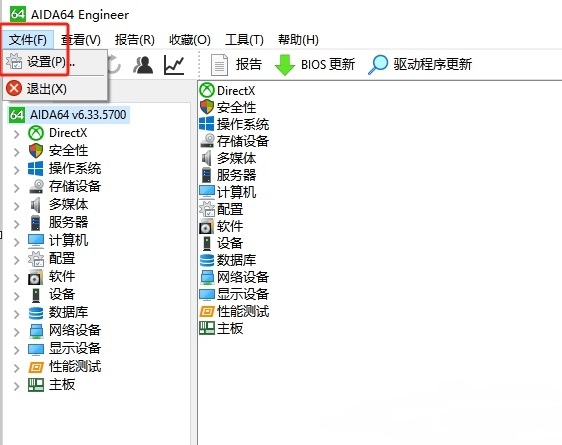Open 性能测试 in the right pane
This screenshot has width=562, height=445.
coord(234,311)
